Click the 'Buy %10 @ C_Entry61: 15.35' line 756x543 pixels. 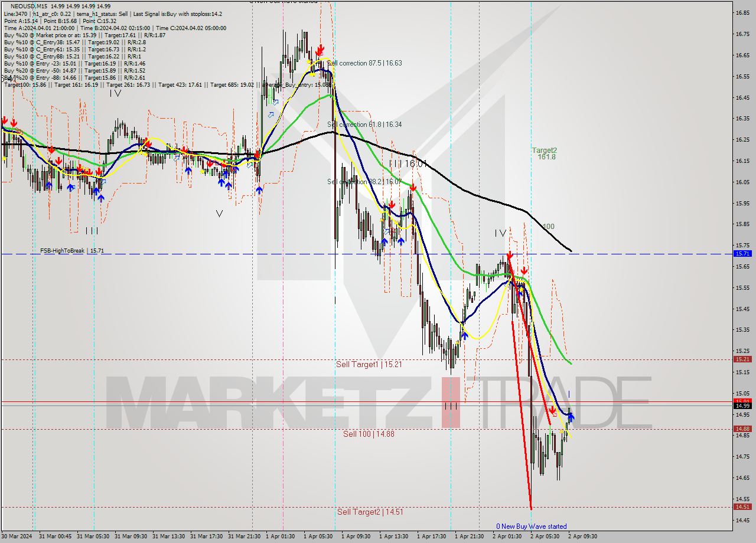75,49
